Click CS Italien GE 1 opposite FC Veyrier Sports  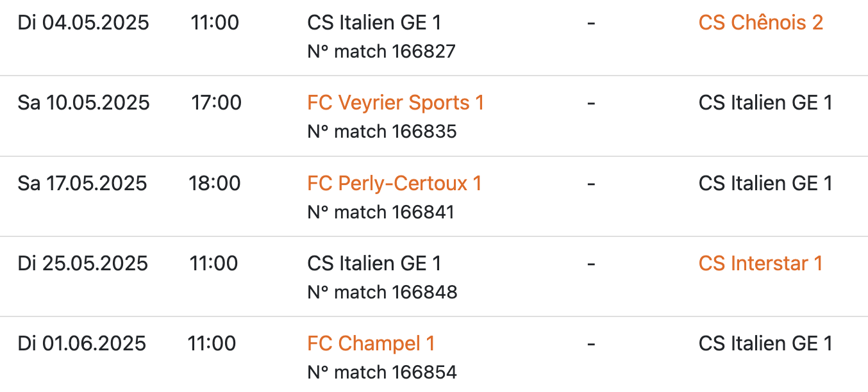point(765,103)
